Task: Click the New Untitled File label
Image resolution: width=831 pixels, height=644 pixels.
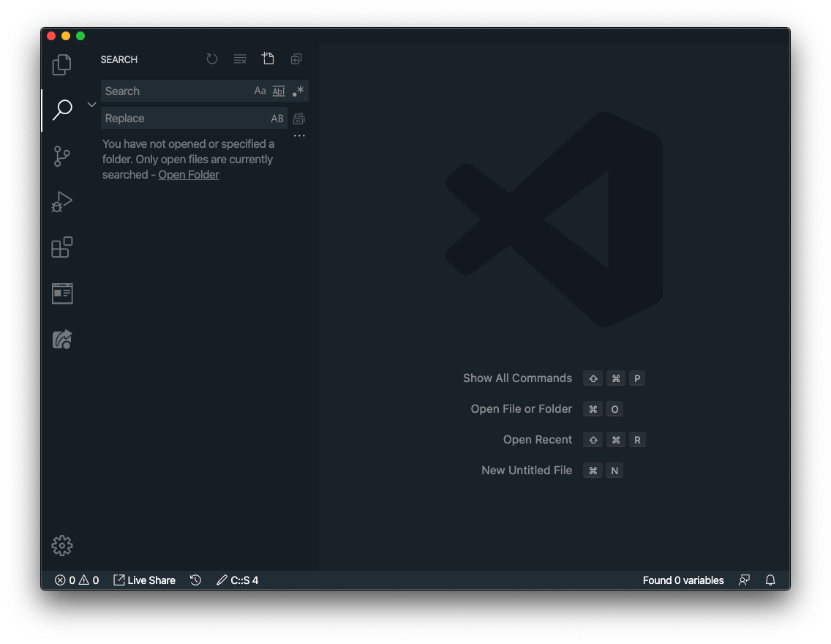Action: coord(527,470)
